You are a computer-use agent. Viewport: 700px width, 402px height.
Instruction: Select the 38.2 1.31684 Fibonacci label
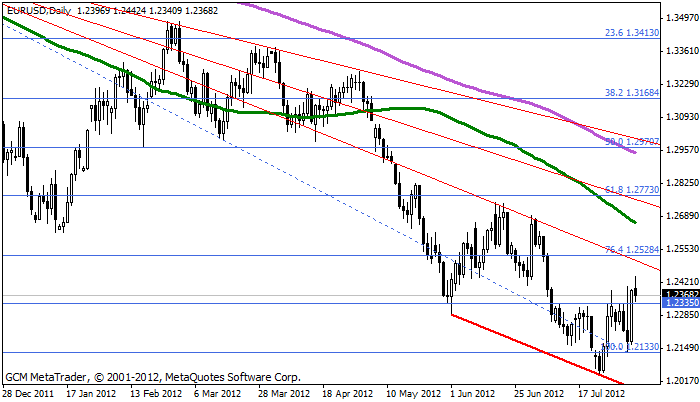click(x=632, y=92)
